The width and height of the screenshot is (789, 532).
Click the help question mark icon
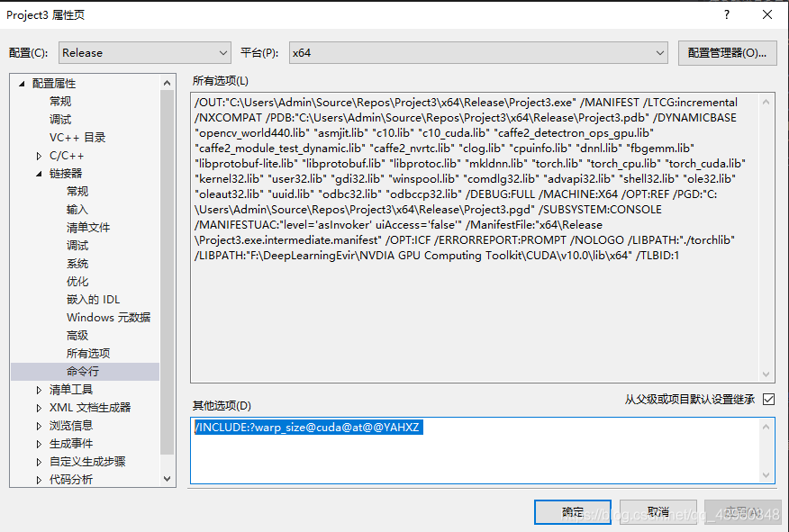[x=726, y=14]
